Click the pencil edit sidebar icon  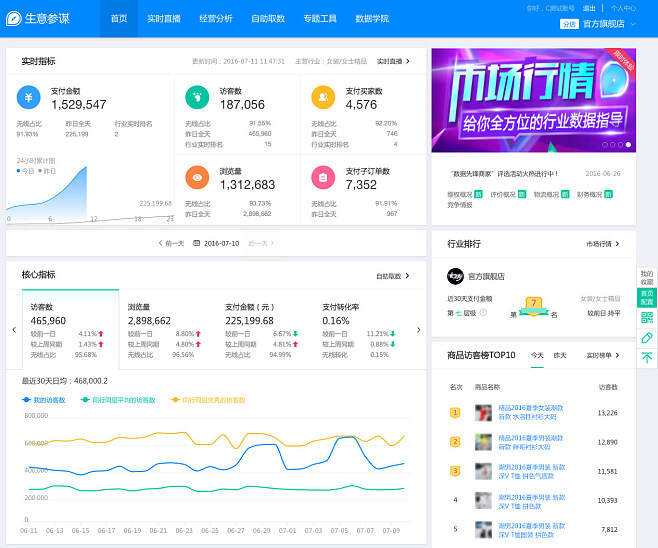pos(646,338)
